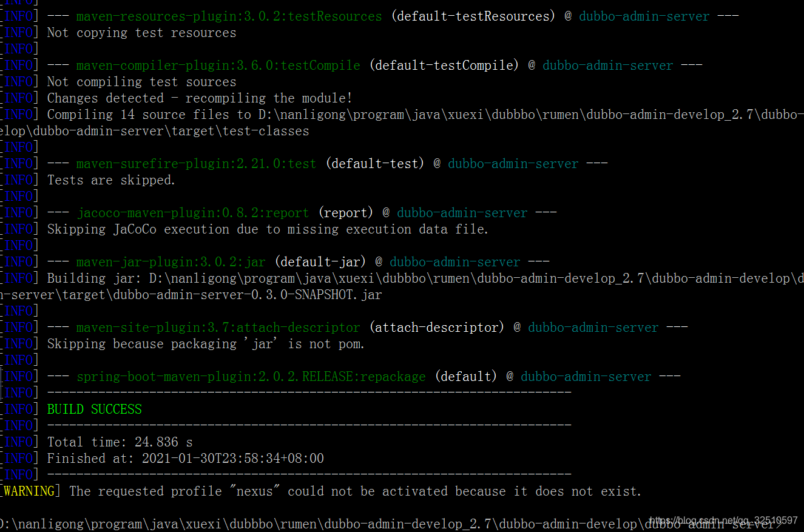Click the (default-test) execution label
Screen dimensions: 804x532
(374, 164)
